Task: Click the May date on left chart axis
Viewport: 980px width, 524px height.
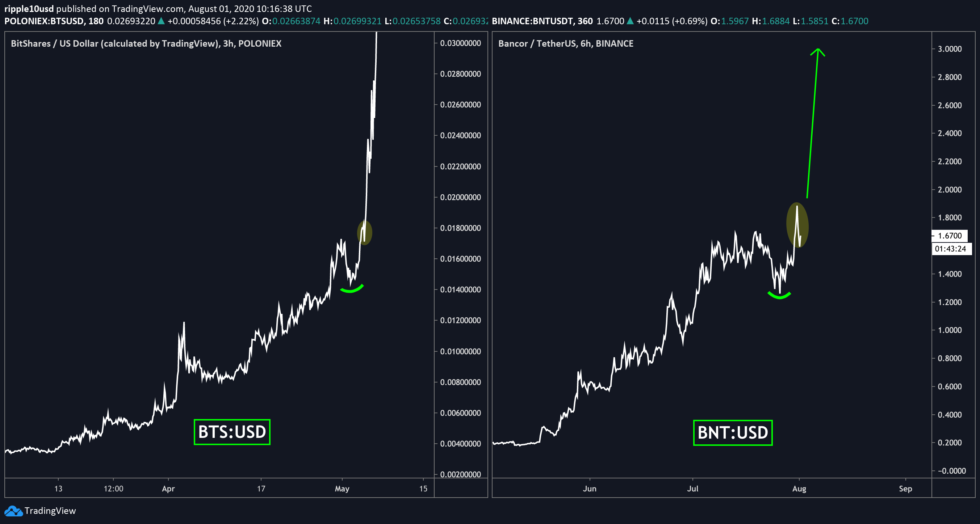Action: [342, 489]
